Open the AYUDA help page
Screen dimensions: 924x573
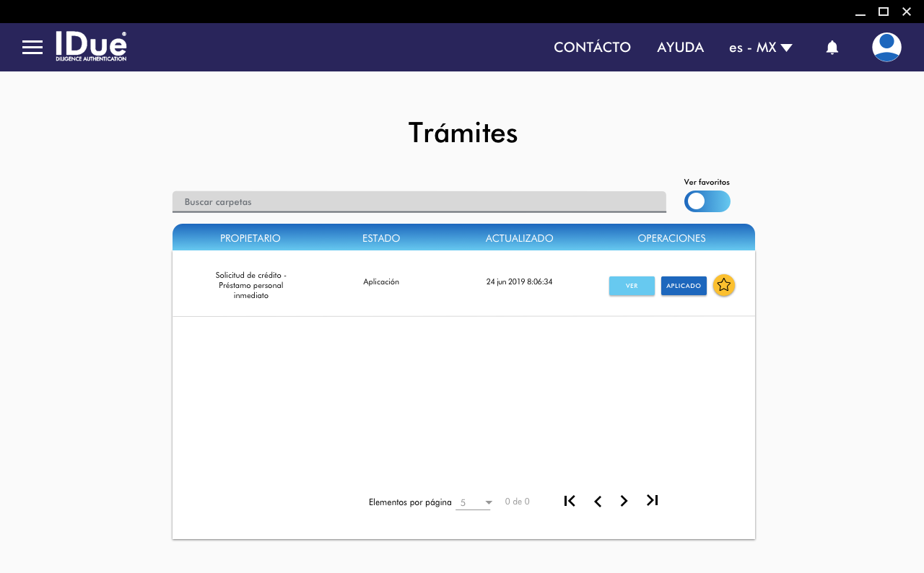[x=680, y=48]
